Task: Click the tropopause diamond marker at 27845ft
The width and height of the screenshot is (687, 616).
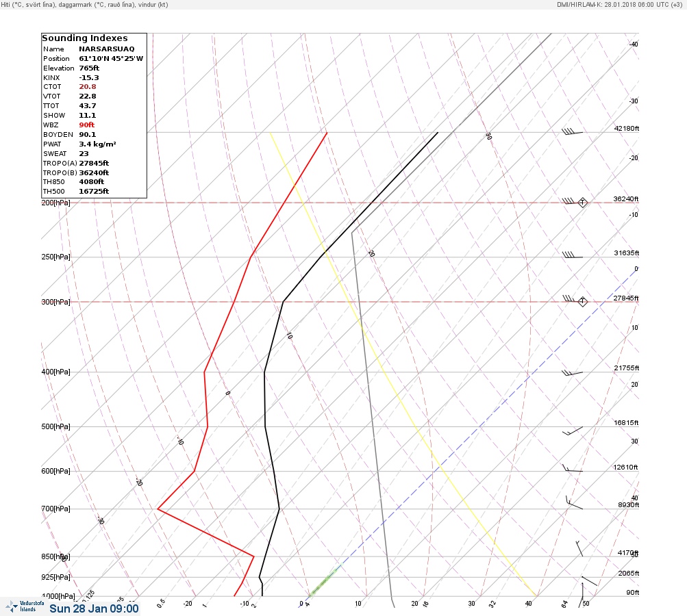Action: point(582,301)
